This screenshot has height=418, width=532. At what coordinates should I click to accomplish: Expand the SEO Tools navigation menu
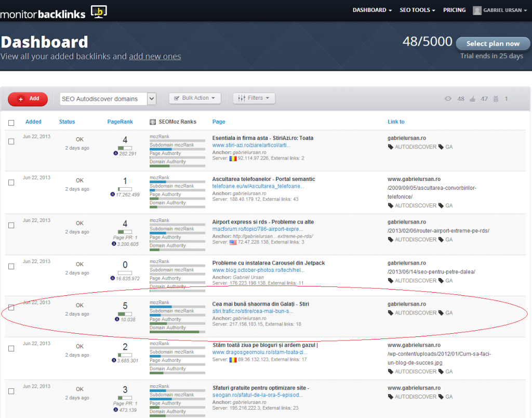(x=417, y=10)
